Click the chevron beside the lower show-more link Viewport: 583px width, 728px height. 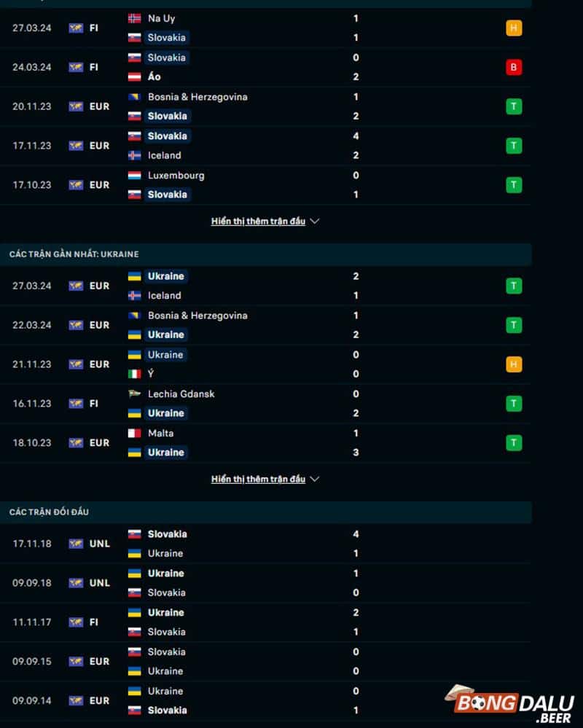(x=314, y=479)
